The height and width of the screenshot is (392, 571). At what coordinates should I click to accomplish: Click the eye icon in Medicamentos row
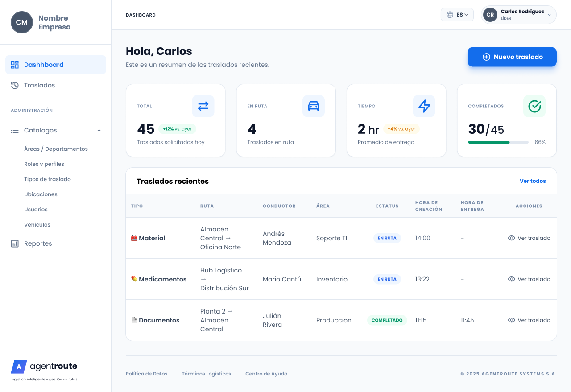[x=512, y=279]
